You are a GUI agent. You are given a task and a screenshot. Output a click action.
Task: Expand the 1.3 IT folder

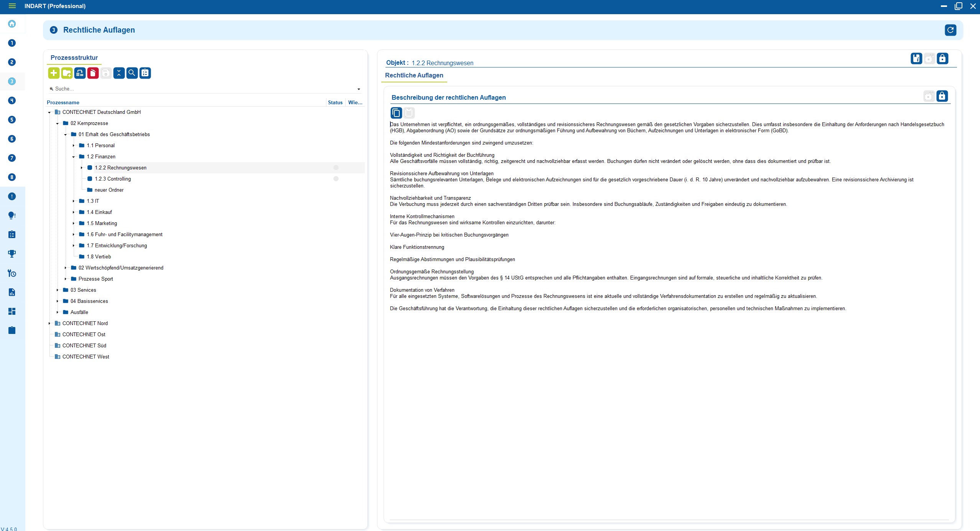(74, 201)
